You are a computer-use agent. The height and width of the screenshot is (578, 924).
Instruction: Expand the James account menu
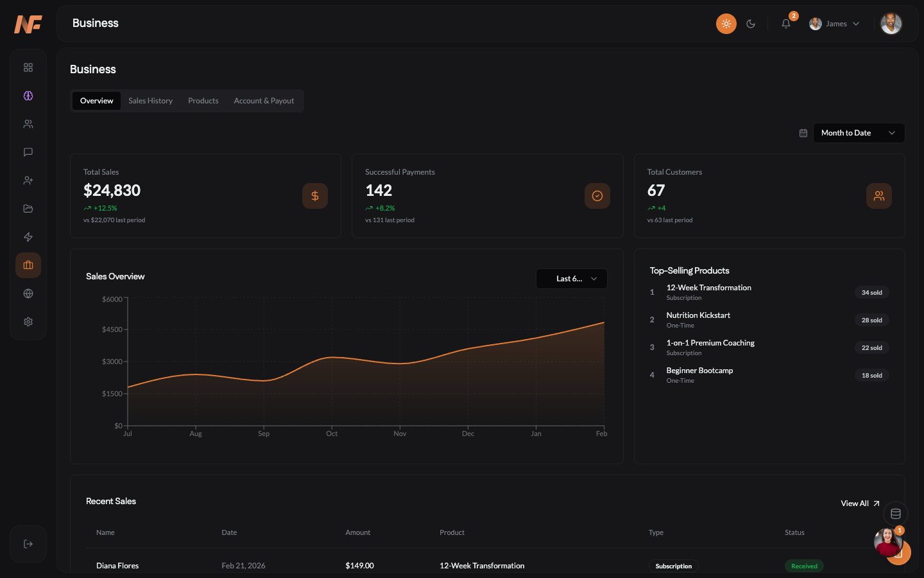point(834,23)
